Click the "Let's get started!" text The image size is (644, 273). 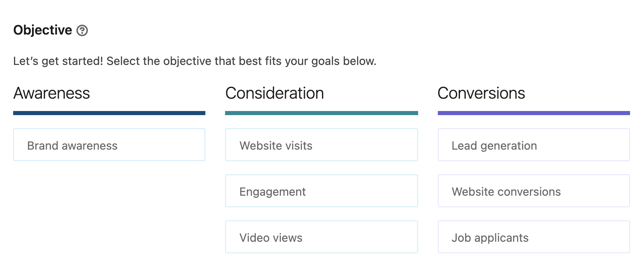58,62
